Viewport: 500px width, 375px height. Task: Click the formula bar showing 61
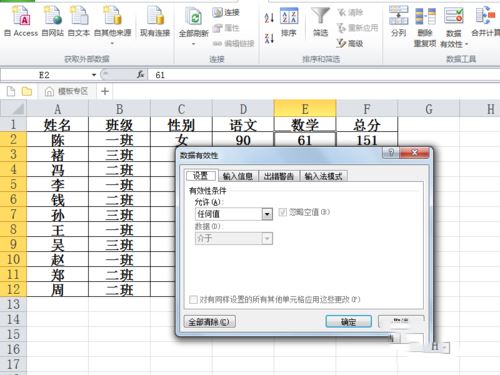click(323, 75)
